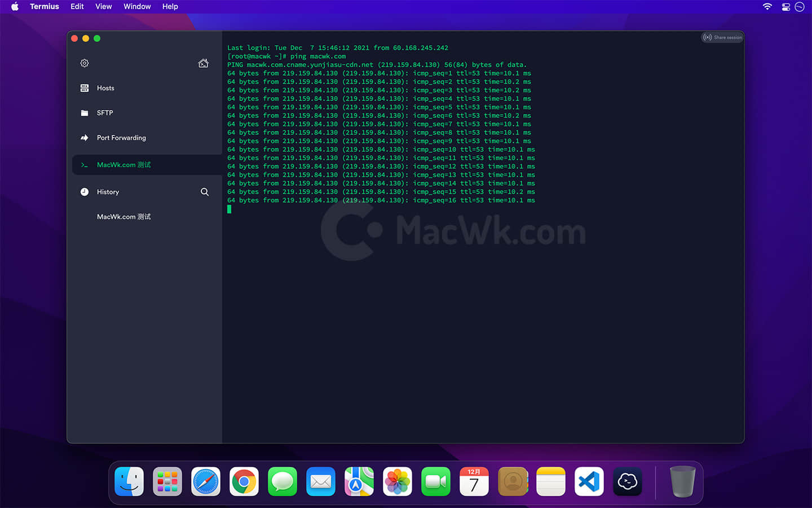This screenshot has width=812, height=508.
Task: Click the terminal prompt icon for active session
Action: pyautogui.click(x=85, y=165)
